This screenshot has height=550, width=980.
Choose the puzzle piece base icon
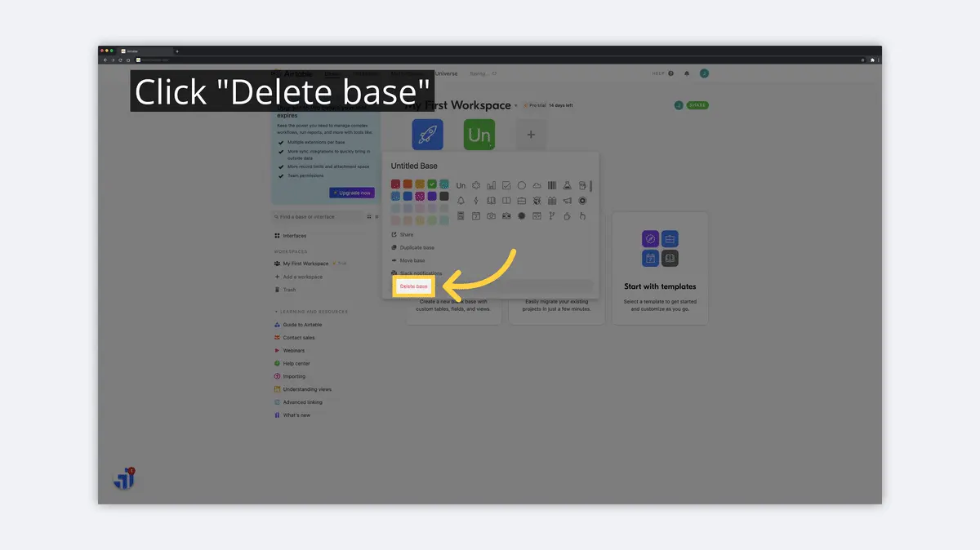coord(476,185)
